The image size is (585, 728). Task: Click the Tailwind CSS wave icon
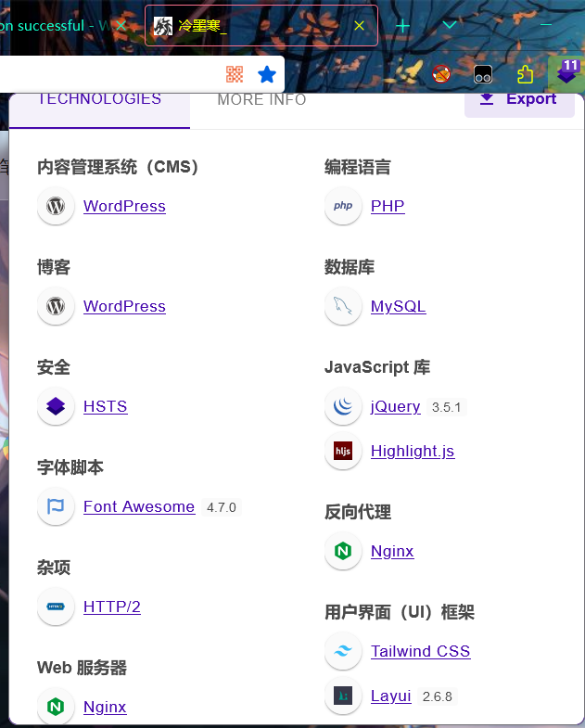point(343,651)
